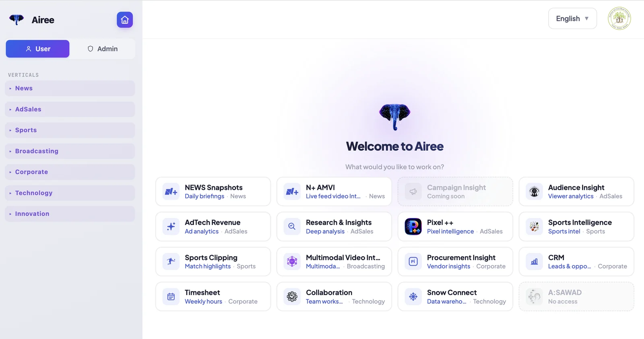The height and width of the screenshot is (339, 644).
Task: Open the user profile avatar
Action: pyautogui.click(x=619, y=18)
